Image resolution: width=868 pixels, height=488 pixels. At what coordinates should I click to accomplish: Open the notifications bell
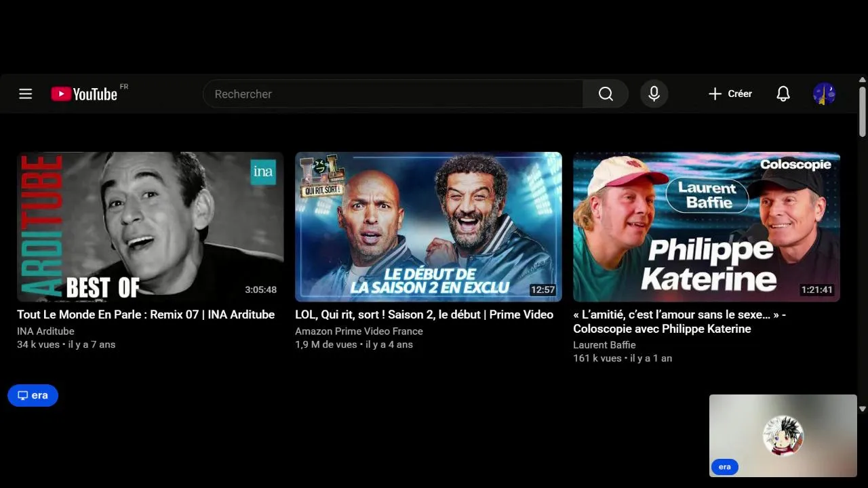point(783,94)
